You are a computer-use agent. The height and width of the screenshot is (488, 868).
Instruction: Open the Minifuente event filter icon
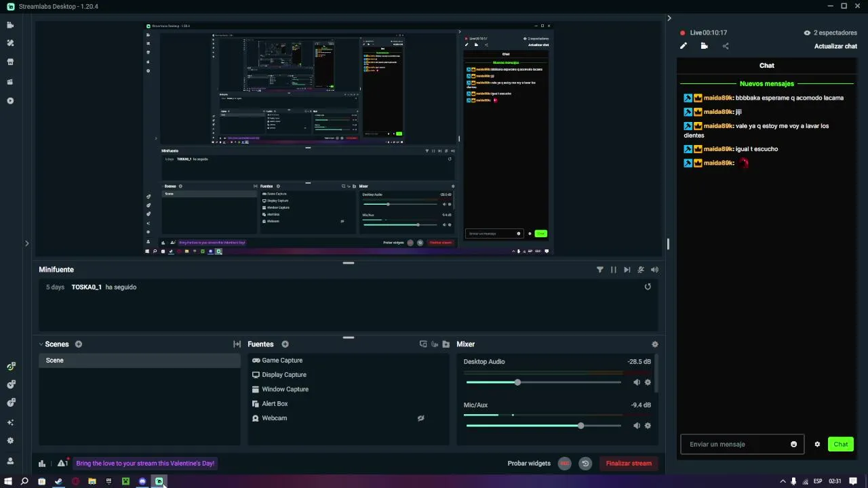[x=599, y=270]
